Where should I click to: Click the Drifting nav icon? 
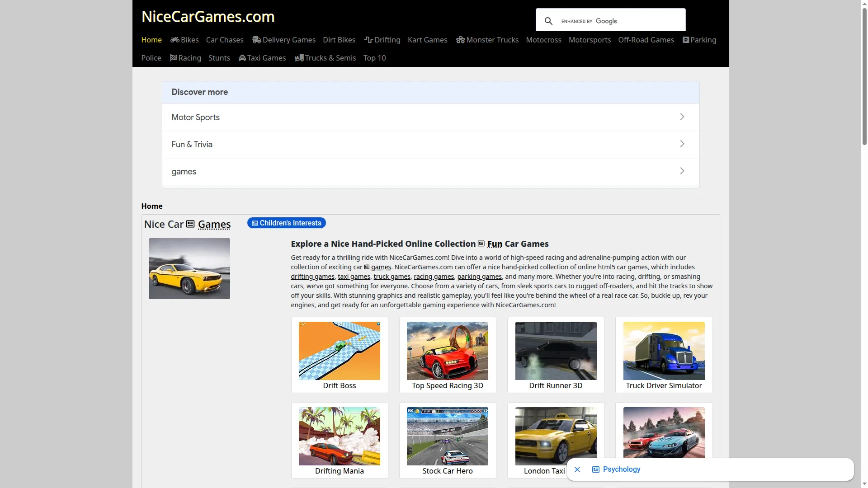(x=368, y=40)
